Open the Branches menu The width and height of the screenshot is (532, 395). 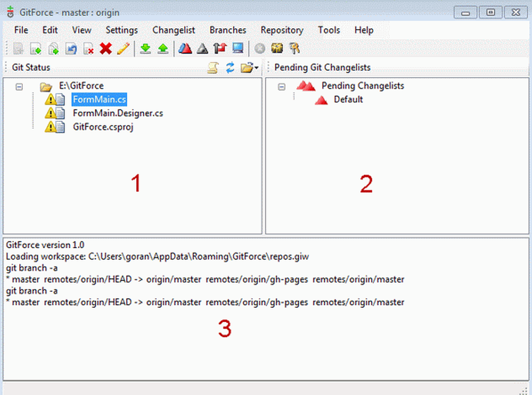pos(228,30)
